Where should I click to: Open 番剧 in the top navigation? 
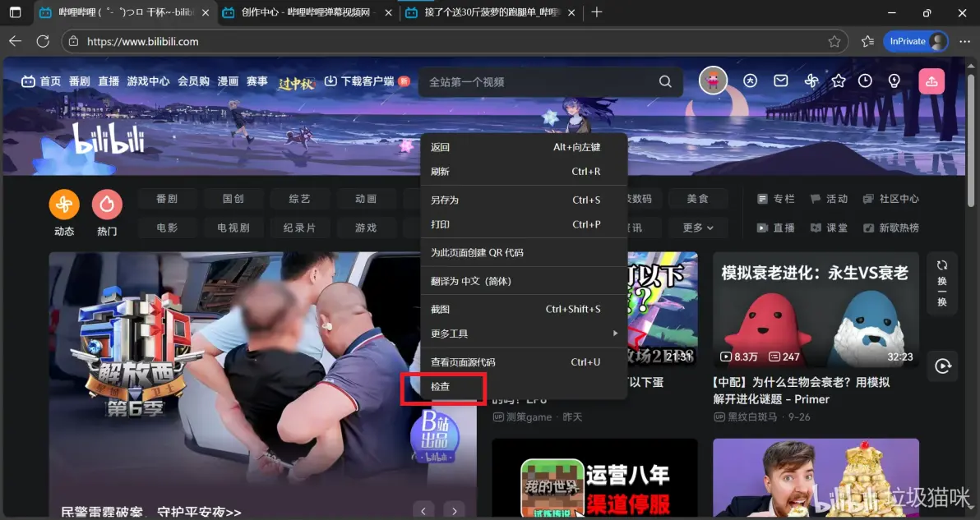(80, 81)
